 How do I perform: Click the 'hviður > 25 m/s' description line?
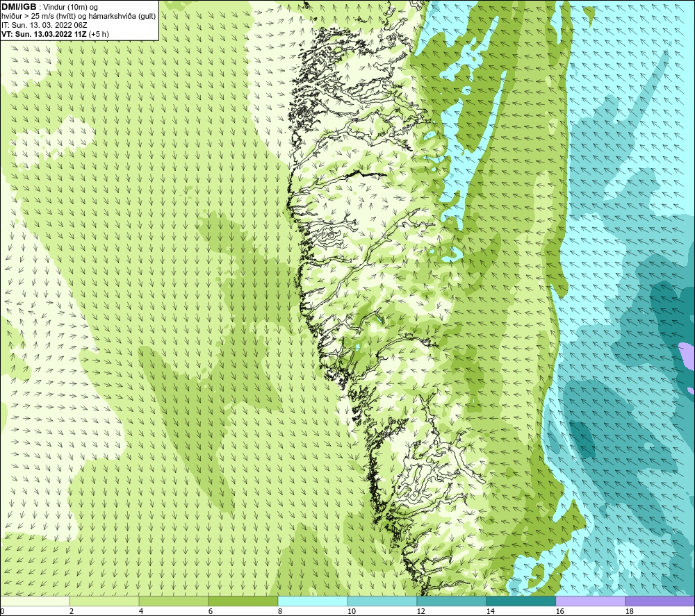coord(79,17)
